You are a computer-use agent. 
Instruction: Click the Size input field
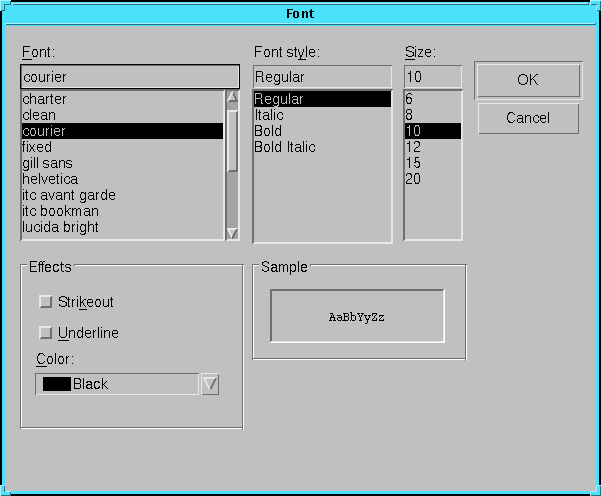pyautogui.click(x=432, y=77)
